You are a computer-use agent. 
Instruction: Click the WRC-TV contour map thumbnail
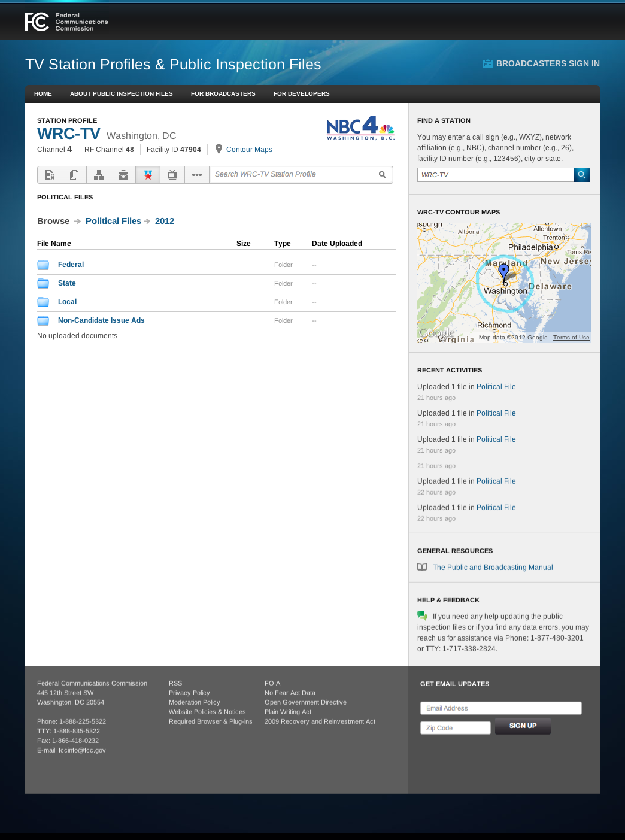tap(504, 283)
